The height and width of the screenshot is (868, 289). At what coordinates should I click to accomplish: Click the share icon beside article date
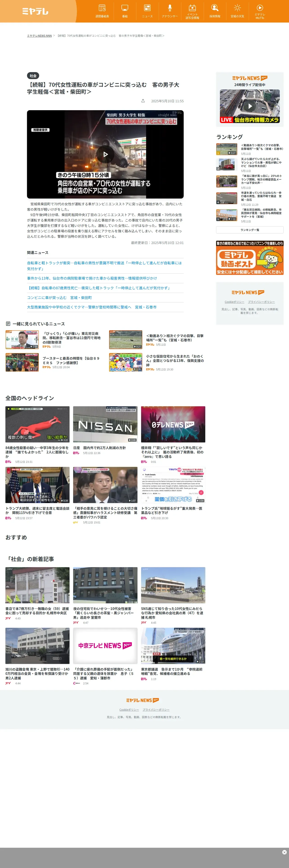click(x=143, y=101)
